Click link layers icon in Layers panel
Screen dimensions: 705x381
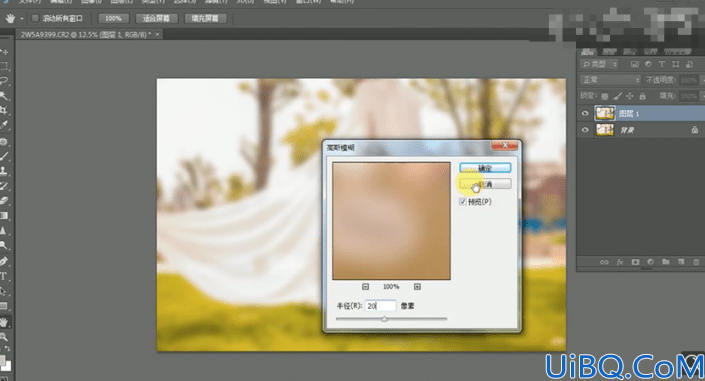coord(604,262)
